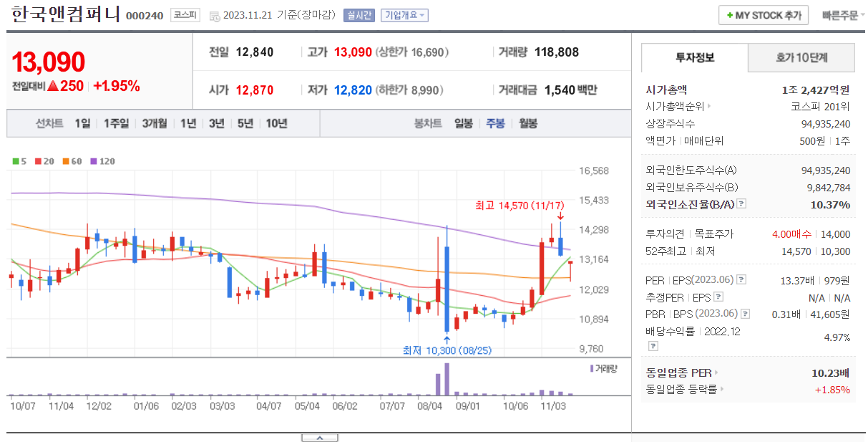This screenshot has height=442, width=868.
Task: Select the 3년 line chart period
Action: (217, 123)
